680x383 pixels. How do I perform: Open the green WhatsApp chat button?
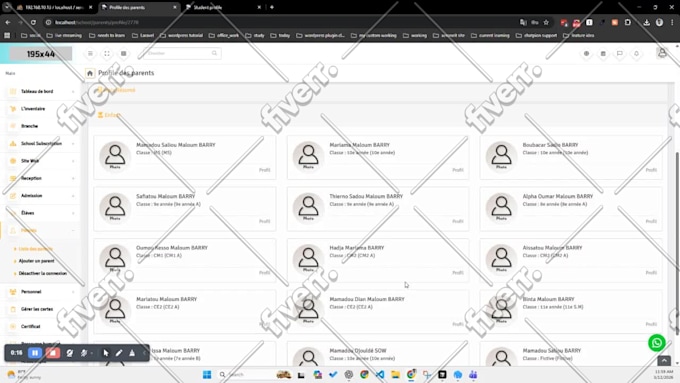pyautogui.click(x=657, y=343)
